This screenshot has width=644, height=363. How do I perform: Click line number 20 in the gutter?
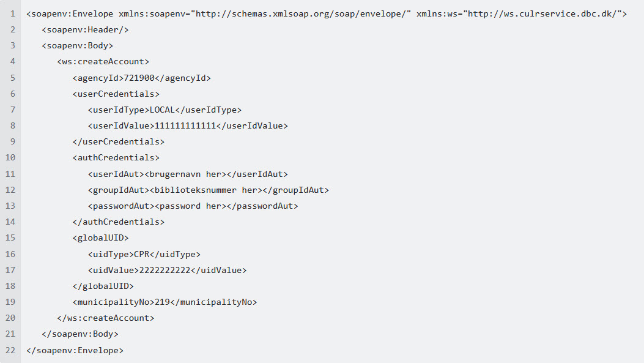[10, 318]
